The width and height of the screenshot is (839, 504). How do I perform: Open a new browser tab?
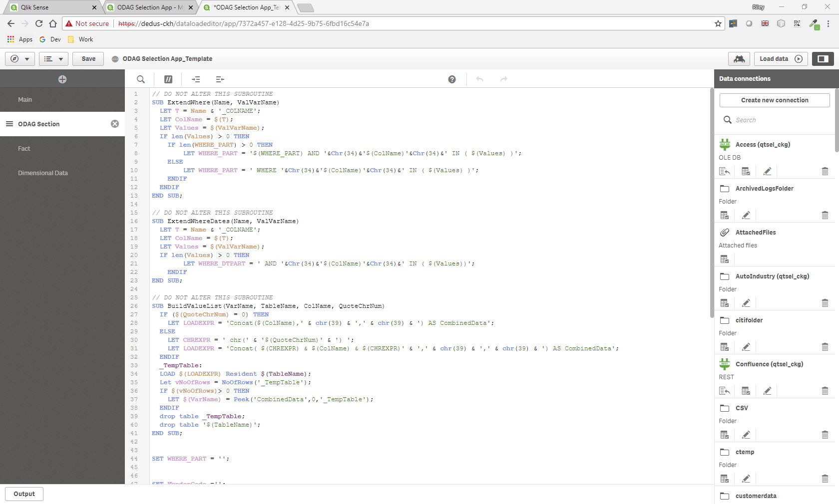[305, 7]
